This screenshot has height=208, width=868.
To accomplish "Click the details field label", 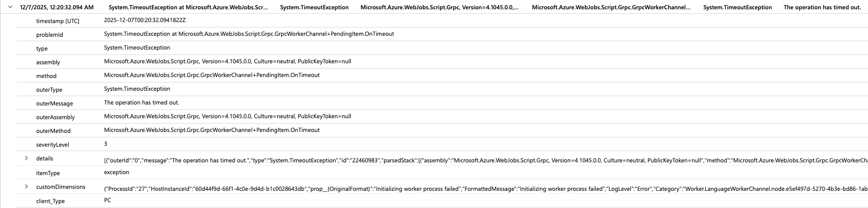I will coord(45,158).
